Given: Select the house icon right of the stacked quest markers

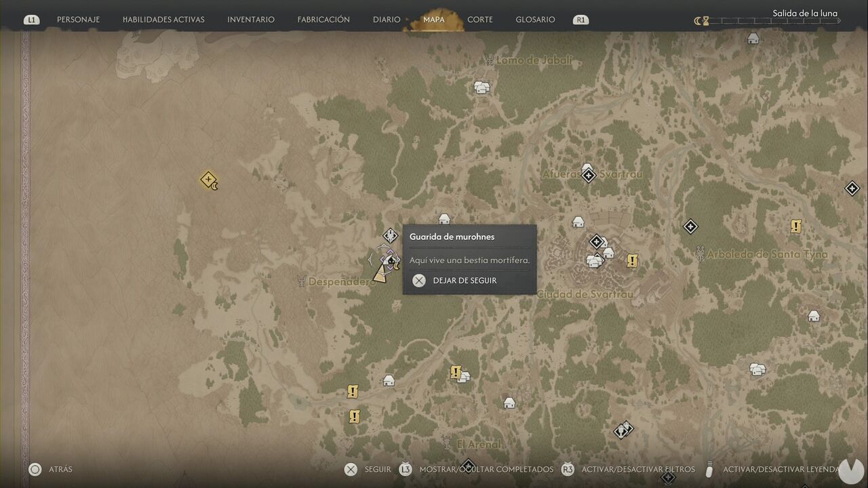Looking at the screenshot, I should (389, 381).
